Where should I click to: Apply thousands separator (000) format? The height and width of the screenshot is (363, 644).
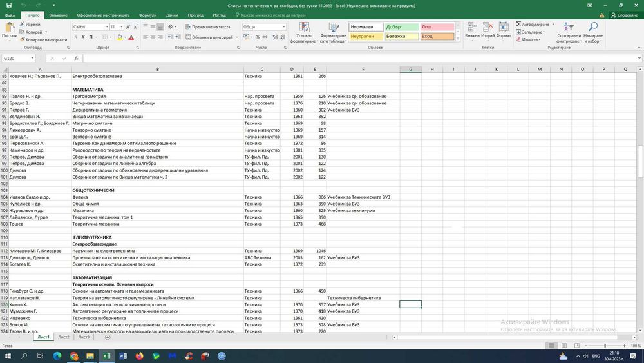[x=265, y=37]
